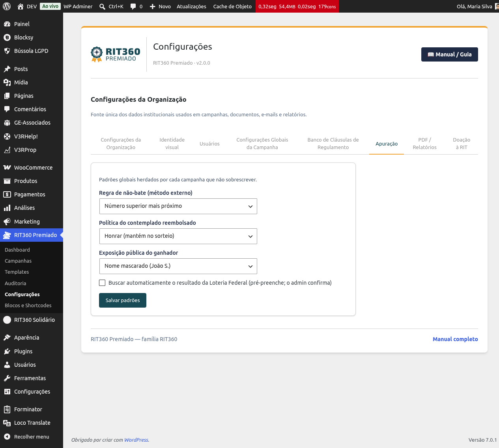
Task: Click the Manual / Guia button
Action: click(450, 54)
